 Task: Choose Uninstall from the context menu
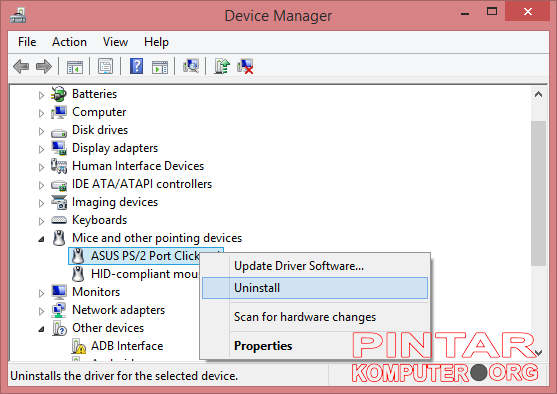coord(315,288)
